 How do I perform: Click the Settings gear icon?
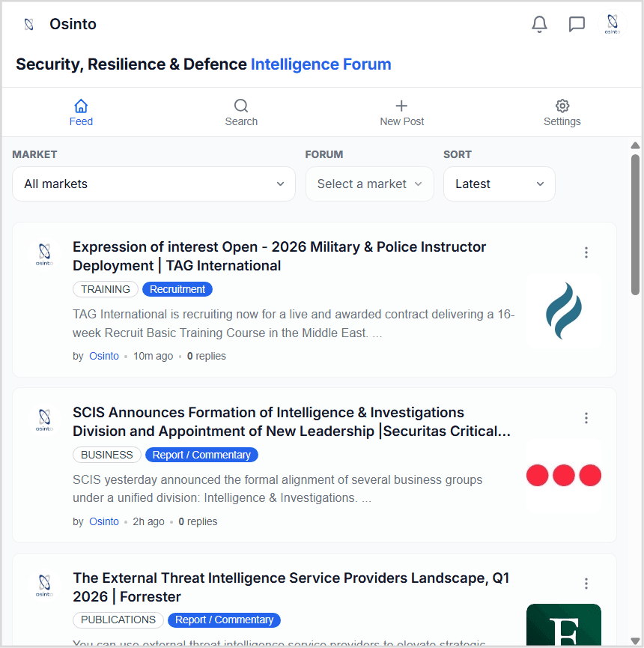(562, 106)
